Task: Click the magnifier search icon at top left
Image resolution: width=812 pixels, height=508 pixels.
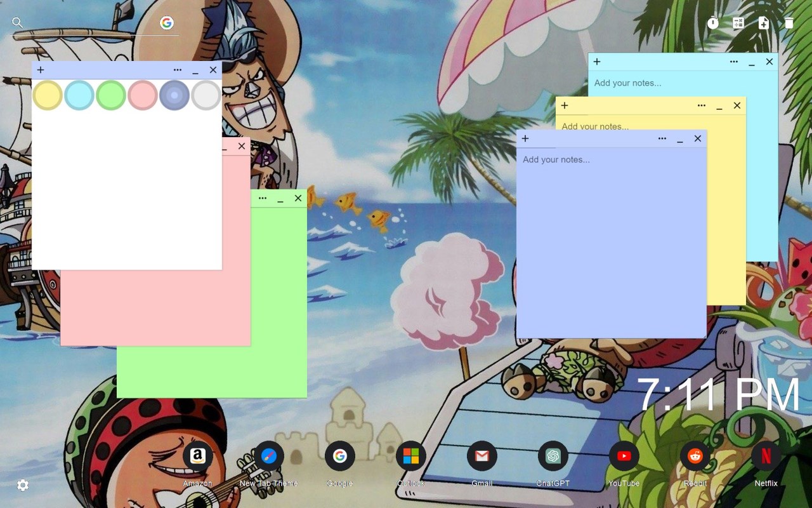Action: click(17, 23)
